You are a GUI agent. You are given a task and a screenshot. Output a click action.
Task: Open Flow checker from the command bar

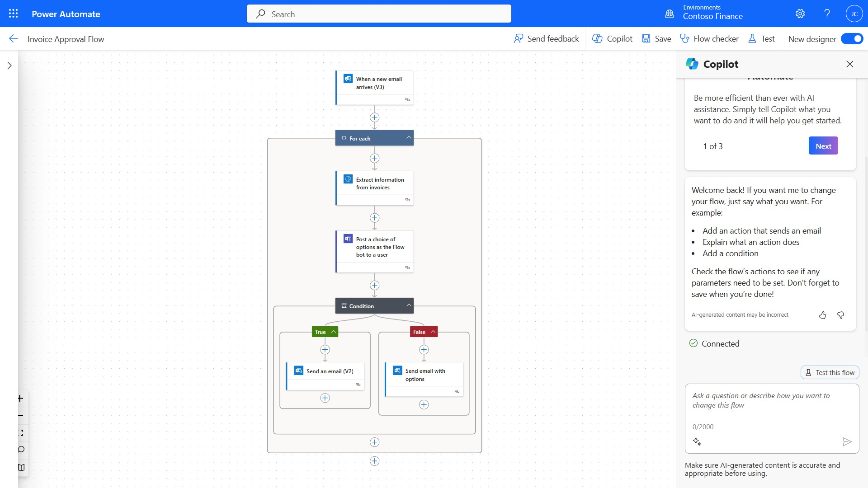click(x=709, y=38)
